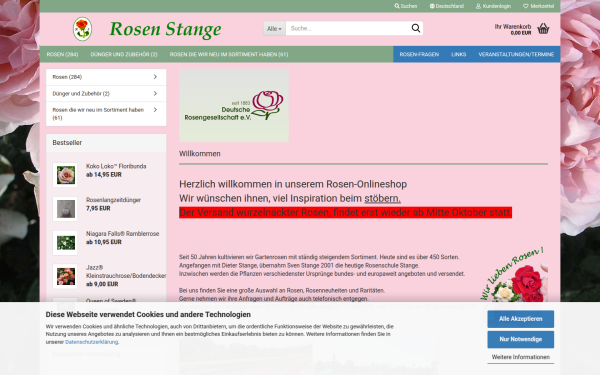
Task: Click the Nur Notwendige cookie button
Action: tap(520, 339)
